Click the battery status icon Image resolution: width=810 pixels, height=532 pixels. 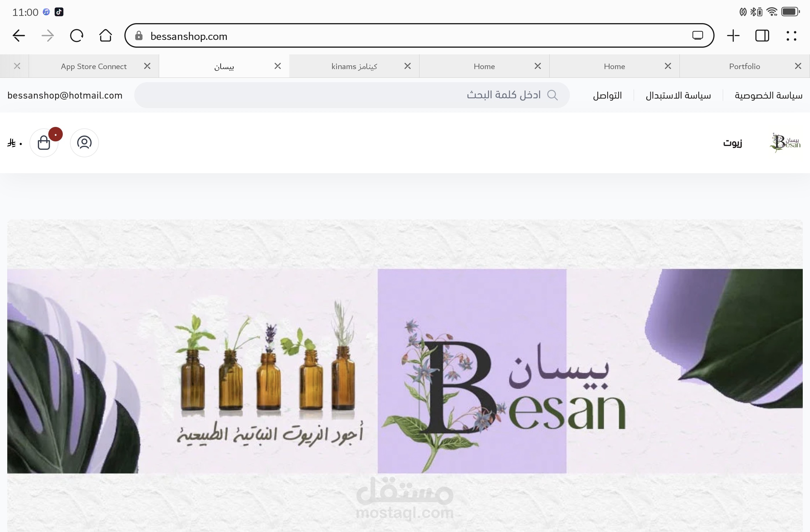click(x=790, y=12)
